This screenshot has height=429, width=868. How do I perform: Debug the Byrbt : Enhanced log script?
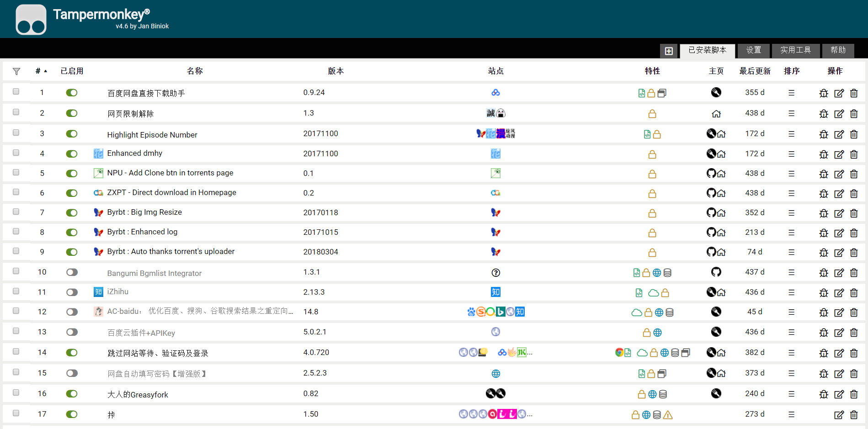pos(824,233)
